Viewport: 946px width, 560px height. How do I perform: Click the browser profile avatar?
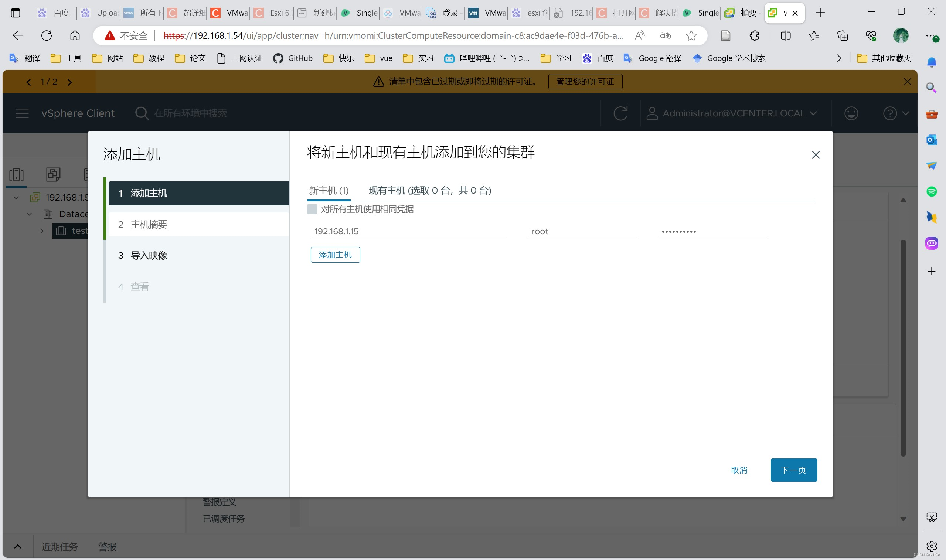[x=900, y=35]
